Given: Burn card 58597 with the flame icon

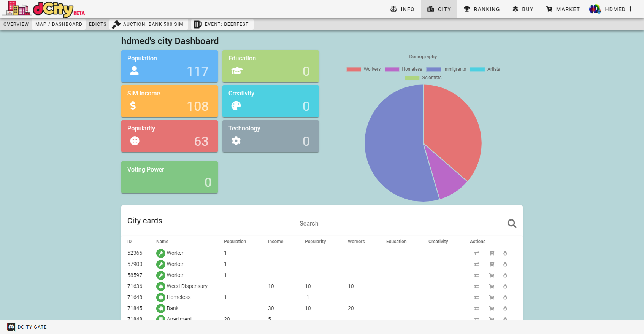Looking at the screenshot, I should point(505,275).
